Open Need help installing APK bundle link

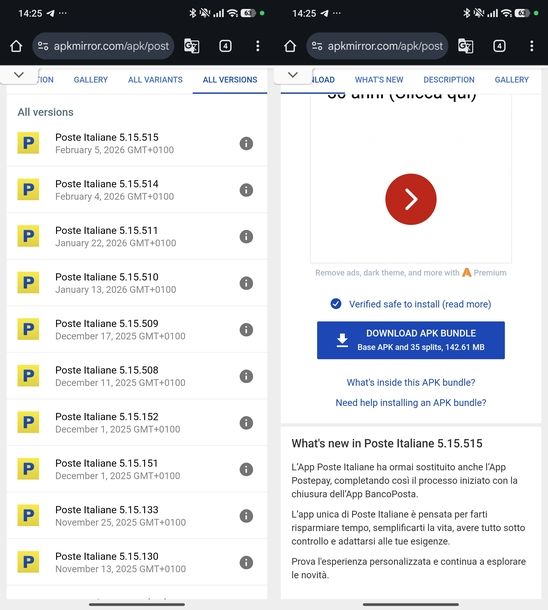411,403
